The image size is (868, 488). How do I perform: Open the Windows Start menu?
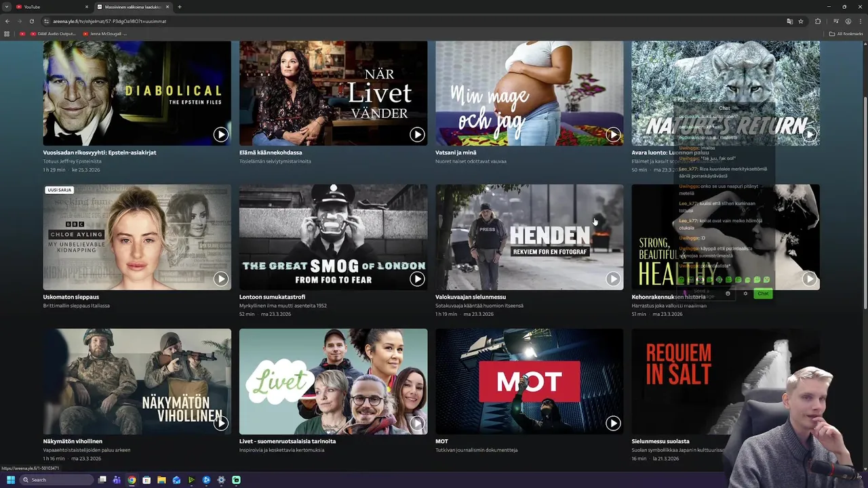click(11, 480)
